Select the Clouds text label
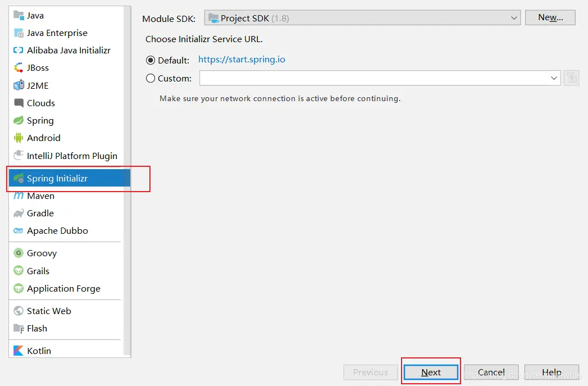 [x=41, y=103]
